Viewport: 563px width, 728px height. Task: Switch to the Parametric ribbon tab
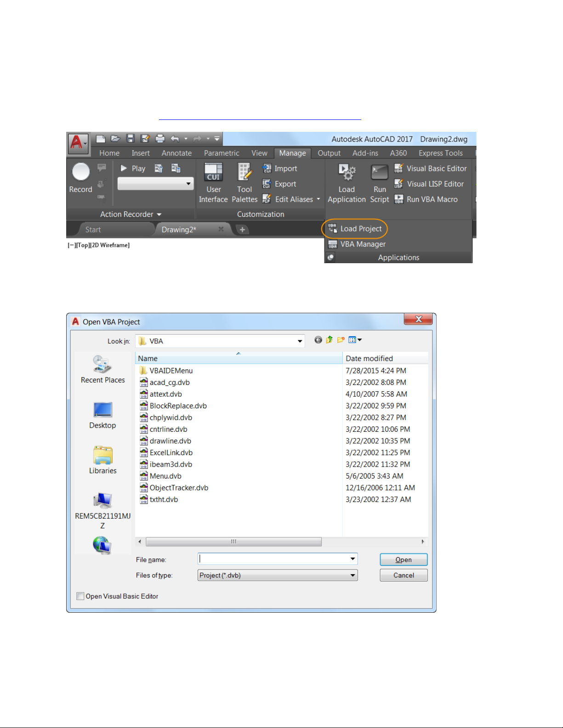tap(222, 153)
